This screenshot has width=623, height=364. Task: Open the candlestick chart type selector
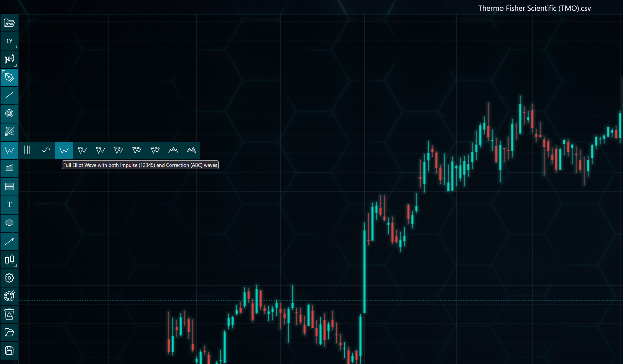pos(9,59)
